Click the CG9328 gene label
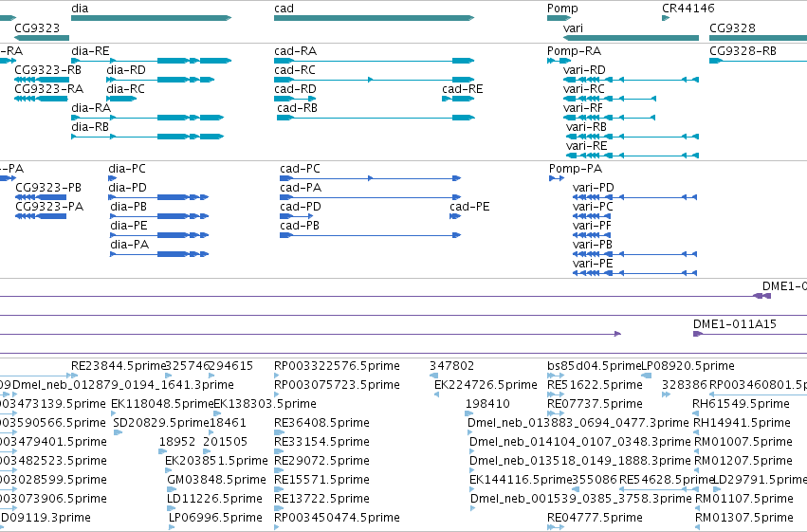 point(732,28)
